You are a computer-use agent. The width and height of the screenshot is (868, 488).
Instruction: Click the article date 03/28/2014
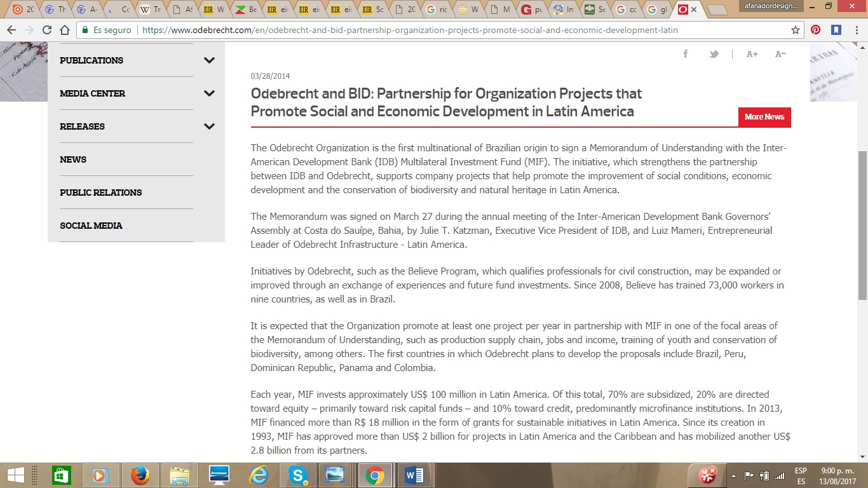[270, 76]
